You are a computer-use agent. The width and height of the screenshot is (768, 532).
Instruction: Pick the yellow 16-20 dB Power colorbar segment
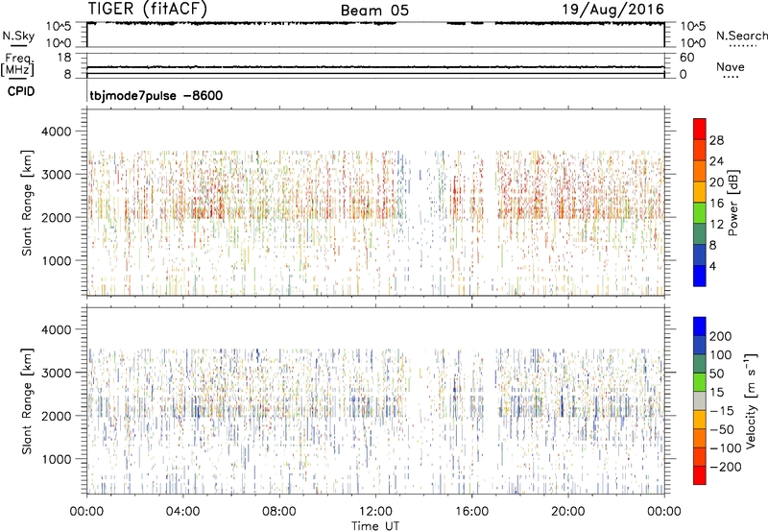700,192
